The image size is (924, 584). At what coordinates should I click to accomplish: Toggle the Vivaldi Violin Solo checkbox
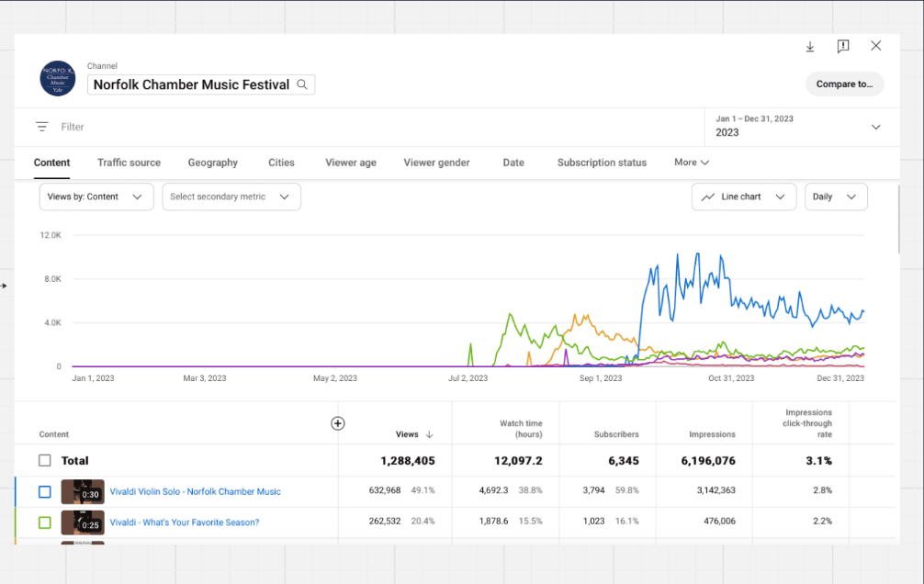pos(45,492)
